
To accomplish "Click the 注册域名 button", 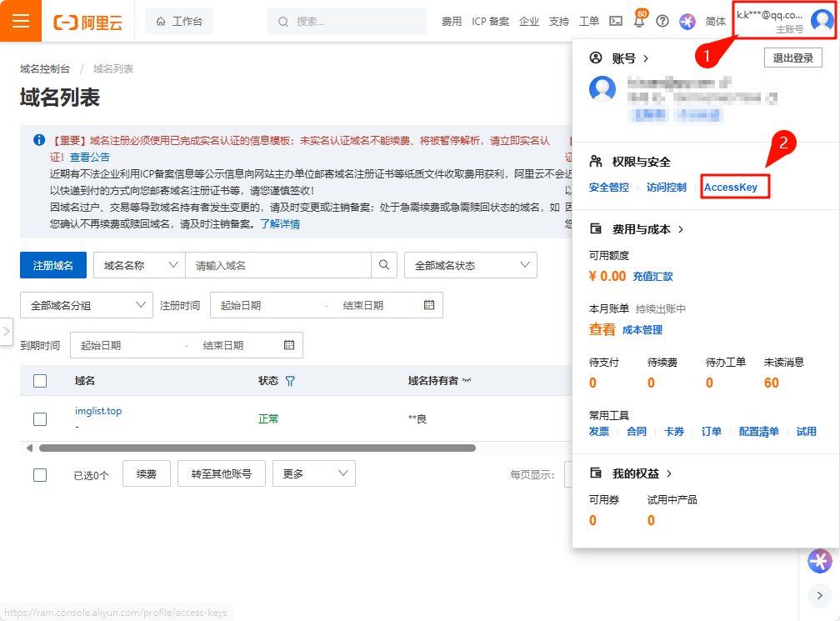I will point(53,265).
